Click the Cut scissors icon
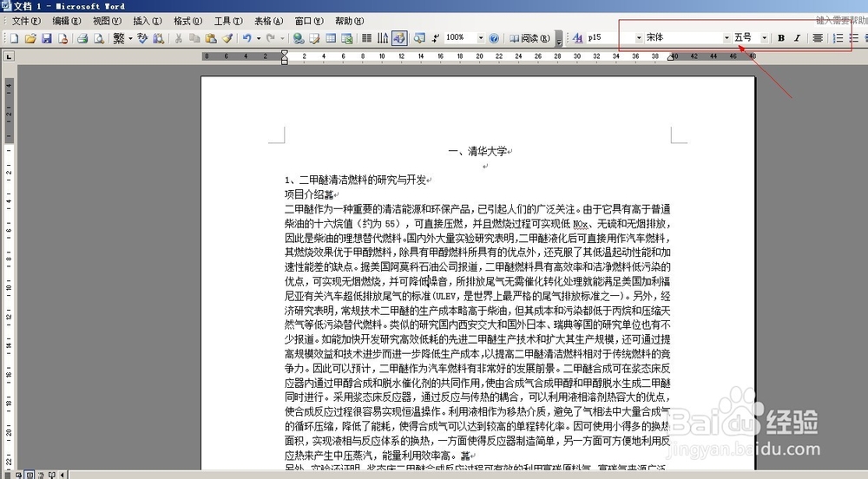Screen dimensions: 868x479 (178, 38)
